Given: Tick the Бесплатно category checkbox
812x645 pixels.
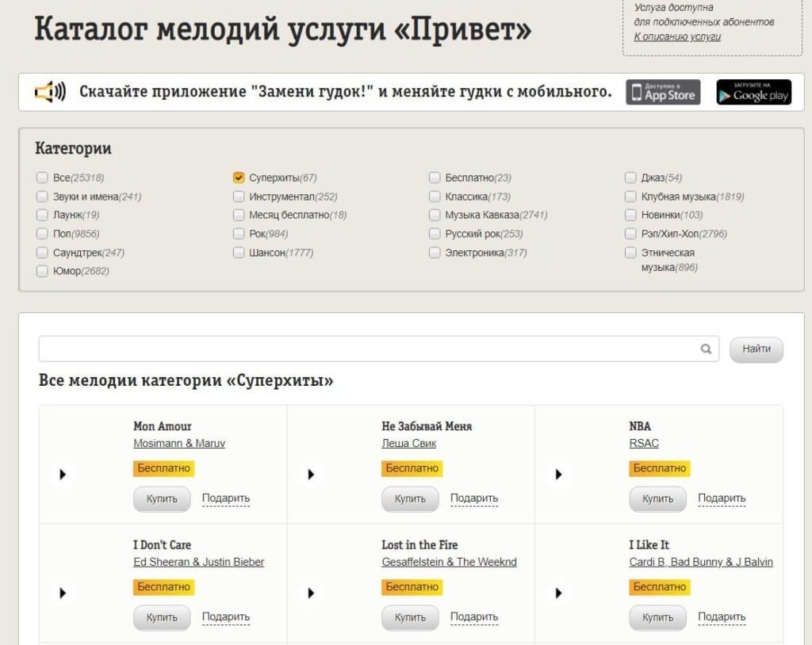Looking at the screenshot, I should coord(435,177).
